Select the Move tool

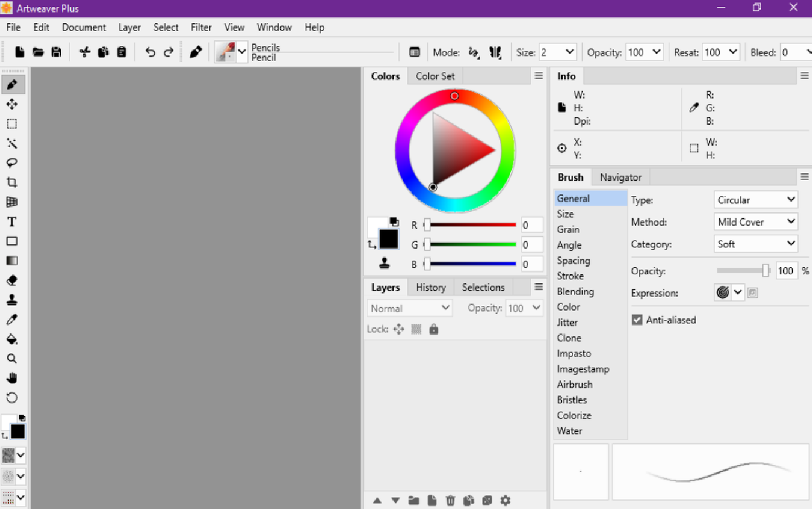(12, 104)
